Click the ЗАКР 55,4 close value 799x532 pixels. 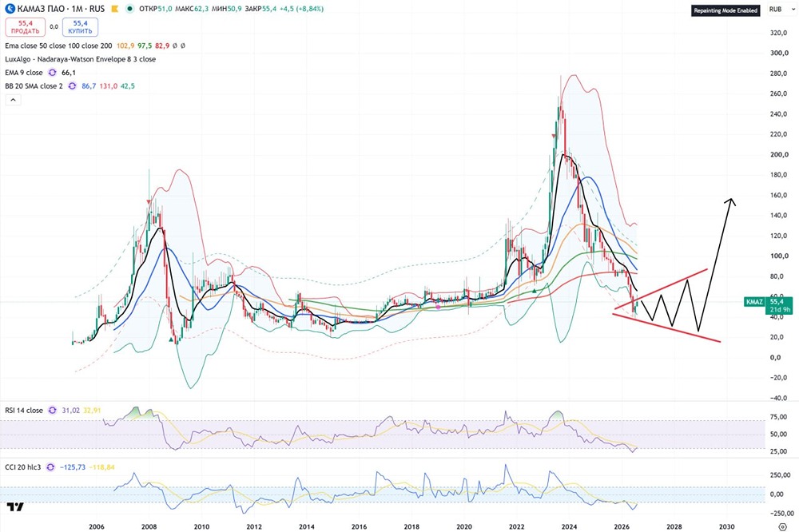[x=261, y=9]
